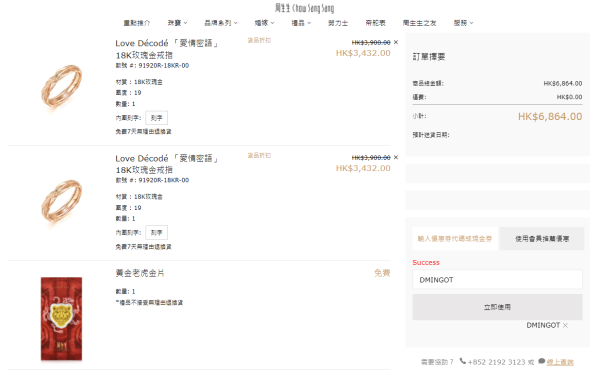Select the first ring's 貨品折扣 discount label
This screenshot has width=600, height=381.
[x=259, y=40]
